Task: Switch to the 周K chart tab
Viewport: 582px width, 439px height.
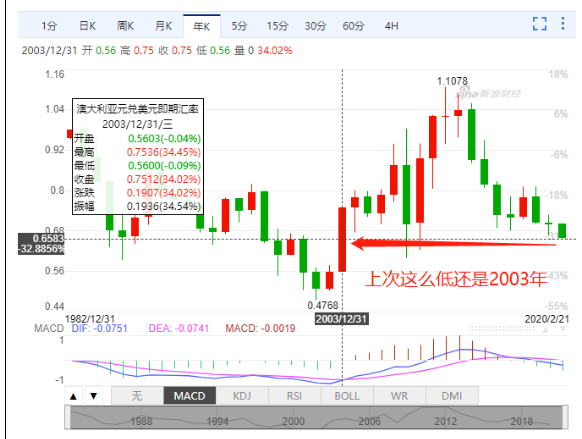Action: coord(125,26)
